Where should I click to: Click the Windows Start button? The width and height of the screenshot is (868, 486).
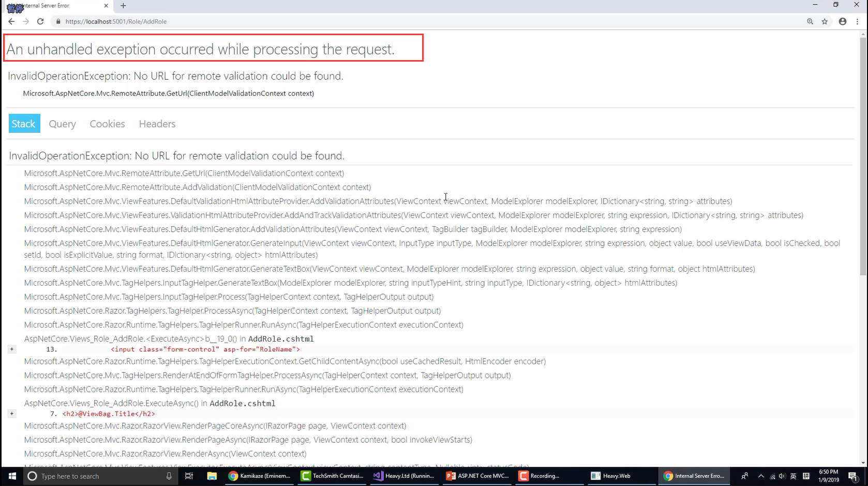point(12,476)
